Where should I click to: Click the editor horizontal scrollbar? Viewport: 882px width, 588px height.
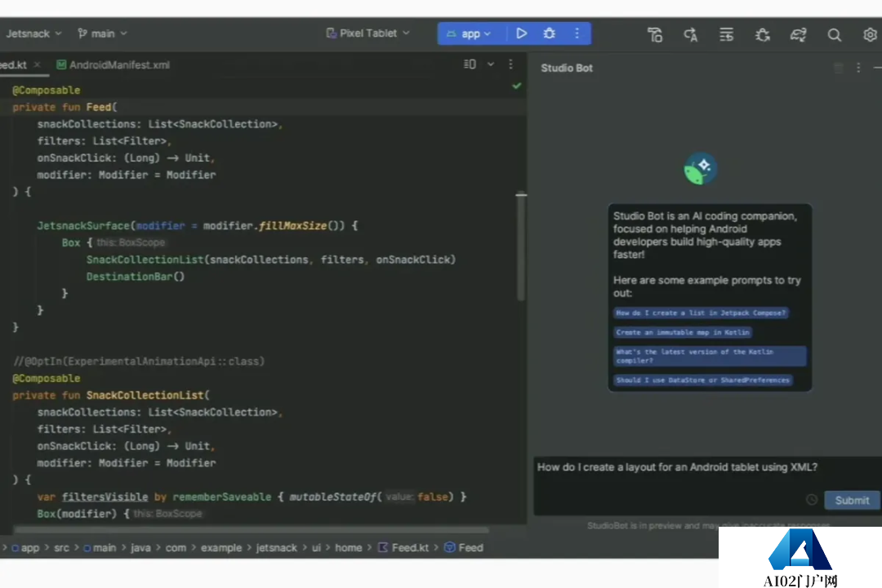(x=251, y=529)
